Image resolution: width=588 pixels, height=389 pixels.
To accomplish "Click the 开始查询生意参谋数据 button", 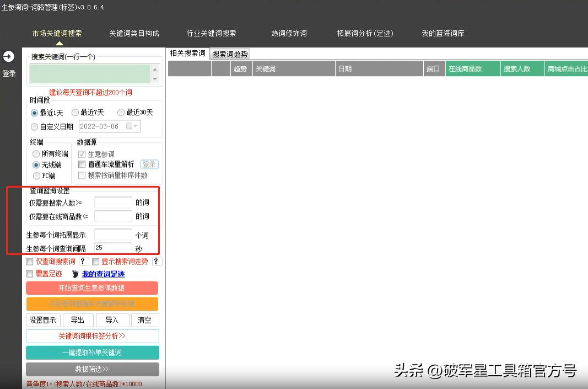I will [x=92, y=287].
